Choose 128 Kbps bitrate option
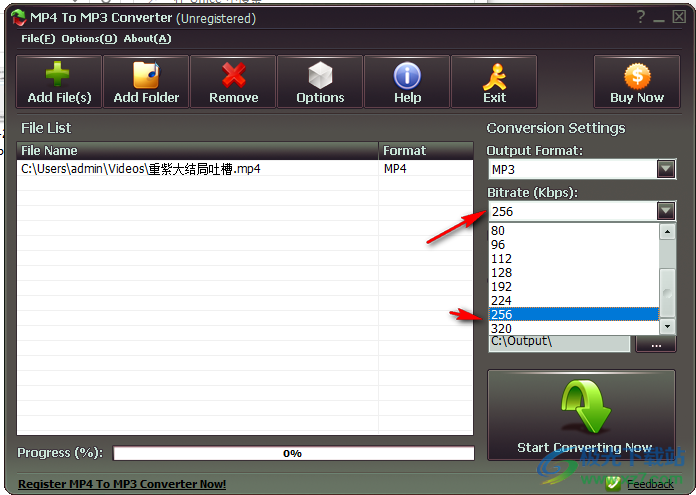The height and width of the screenshot is (495, 696). [x=573, y=273]
